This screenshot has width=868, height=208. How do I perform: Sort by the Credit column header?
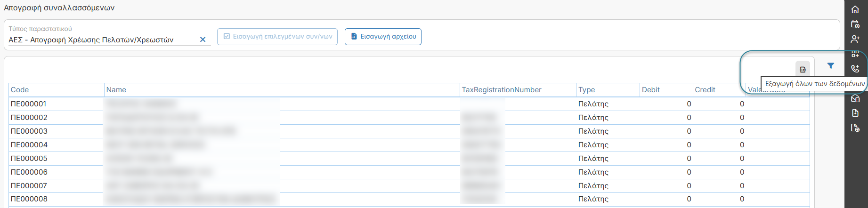pos(719,90)
